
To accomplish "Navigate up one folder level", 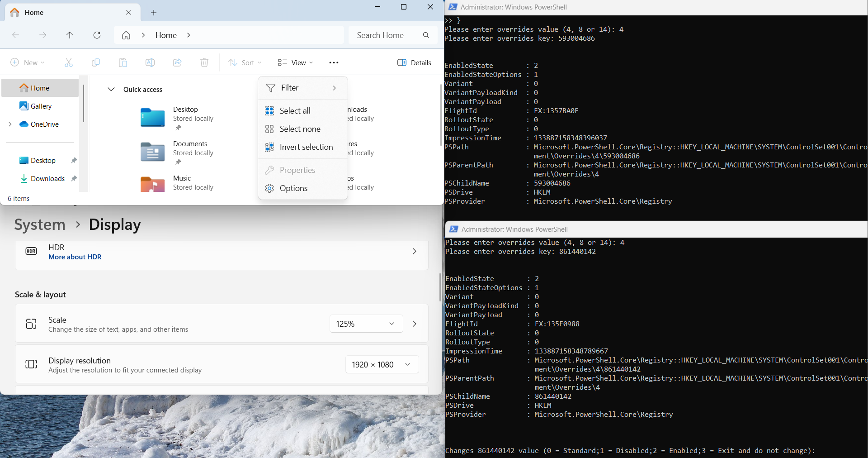I will point(70,35).
